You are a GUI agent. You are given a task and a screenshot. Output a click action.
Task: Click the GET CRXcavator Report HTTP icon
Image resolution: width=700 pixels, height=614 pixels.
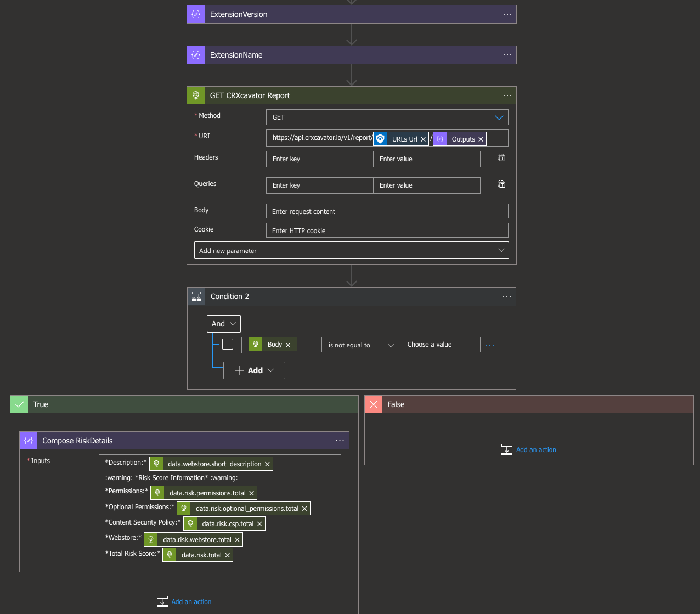pyautogui.click(x=196, y=95)
